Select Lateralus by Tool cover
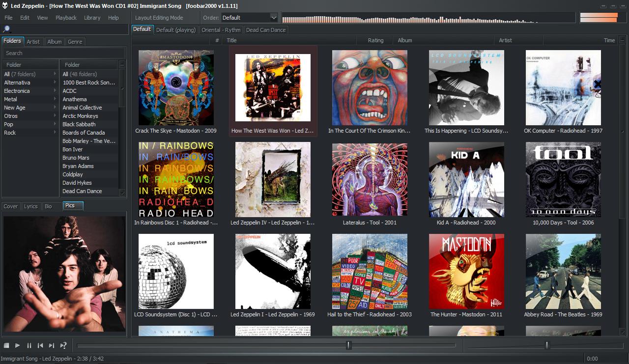Viewport: 629px width, 364px height. (x=370, y=179)
